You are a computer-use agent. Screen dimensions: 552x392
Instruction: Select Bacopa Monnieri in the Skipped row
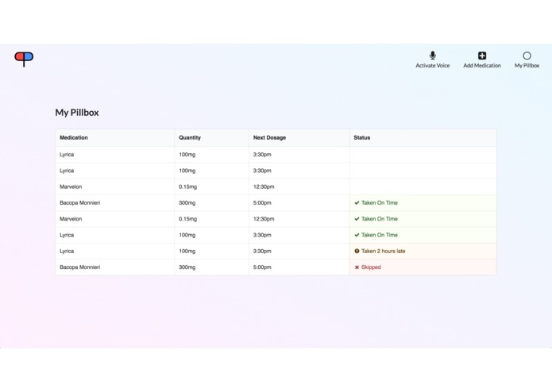(80, 267)
